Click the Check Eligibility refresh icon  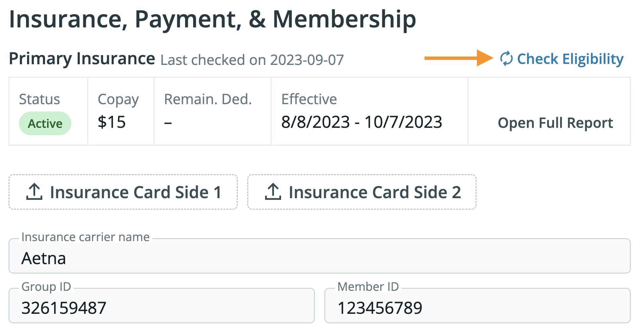point(506,59)
